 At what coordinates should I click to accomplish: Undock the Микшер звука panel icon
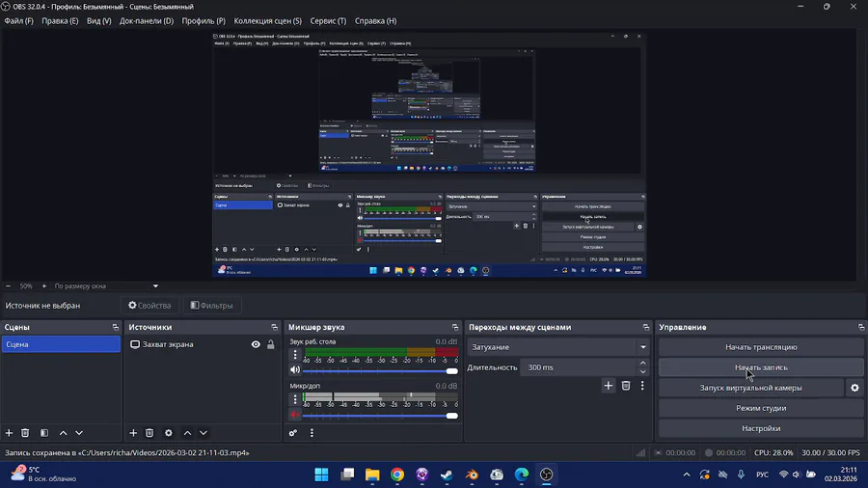[x=455, y=327]
